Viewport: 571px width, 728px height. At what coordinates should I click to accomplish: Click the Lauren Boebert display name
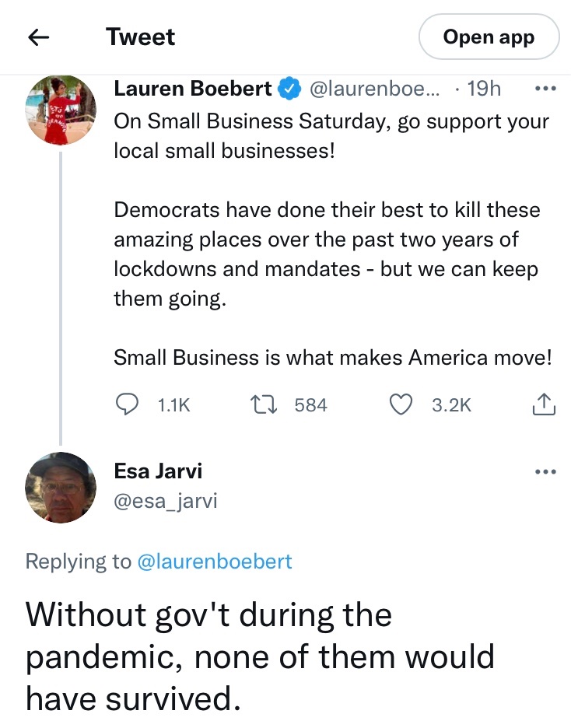(193, 89)
